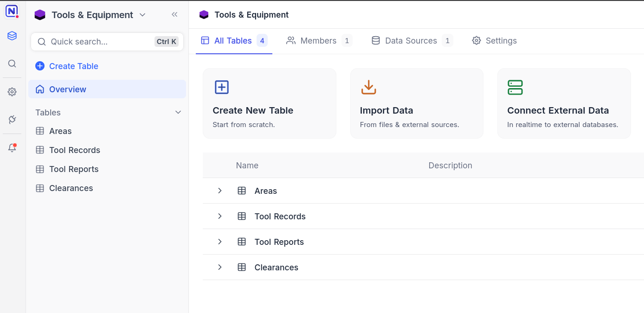Click the Create Table link

pyautogui.click(x=73, y=66)
